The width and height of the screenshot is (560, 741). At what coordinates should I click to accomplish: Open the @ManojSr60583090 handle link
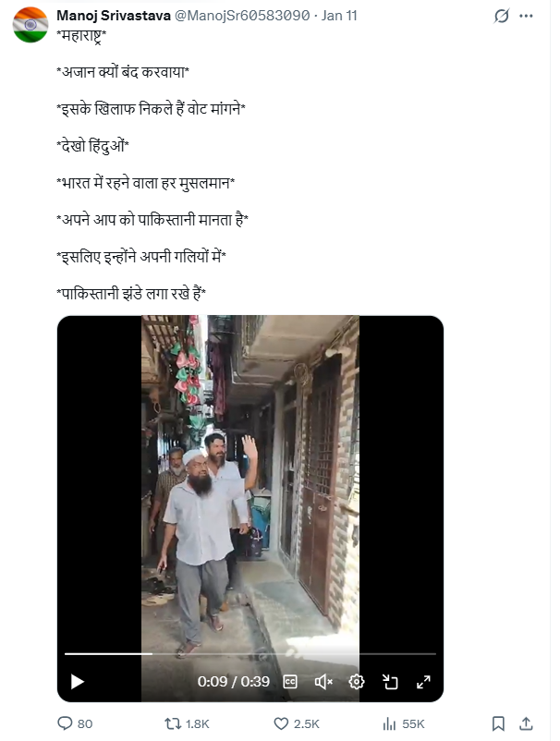coord(242,16)
